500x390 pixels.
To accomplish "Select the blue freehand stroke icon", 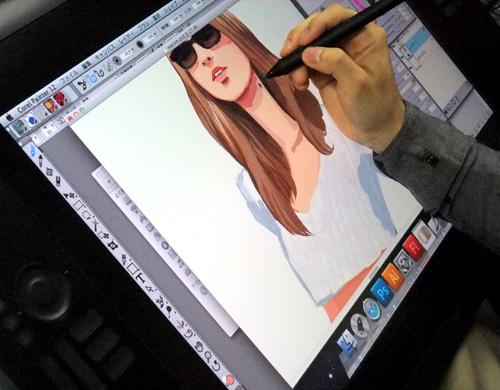I will pyautogui.click(x=91, y=79).
